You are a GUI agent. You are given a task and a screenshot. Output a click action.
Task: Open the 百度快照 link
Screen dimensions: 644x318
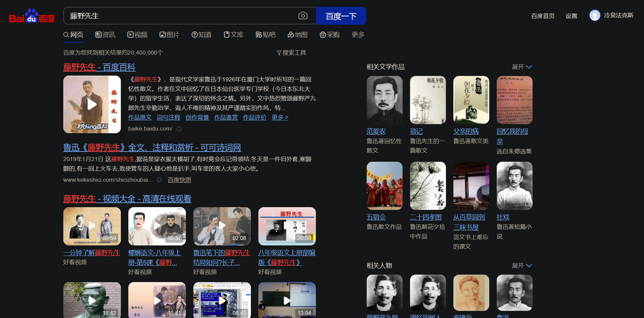click(179, 180)
